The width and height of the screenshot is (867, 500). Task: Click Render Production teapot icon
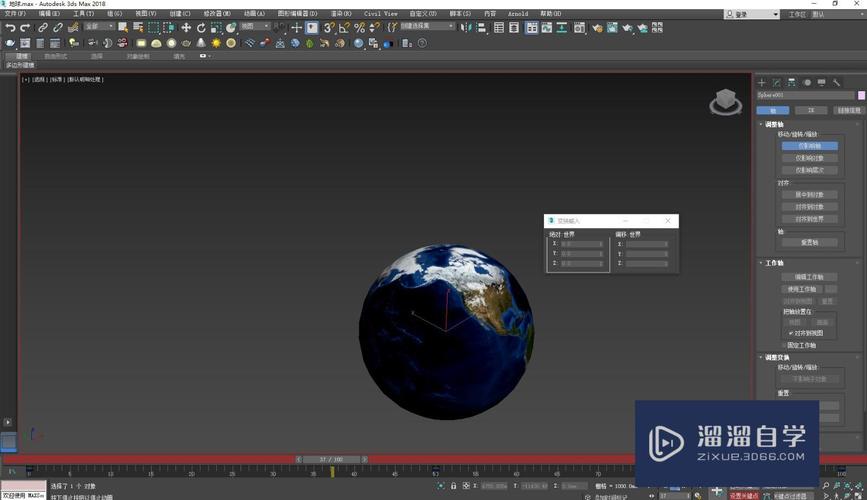(x=628, y=27)
